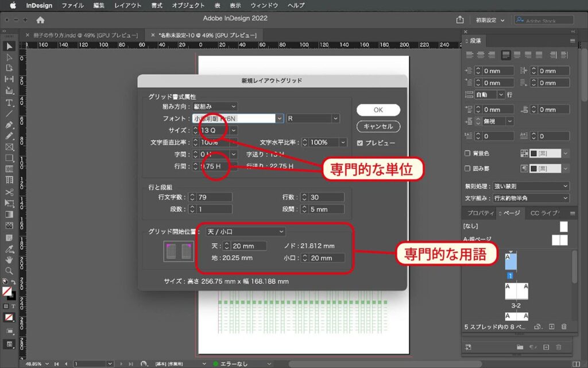Click the Adobe Stock search field
This screenshot has width=588, height=368.
coord(544,20)
